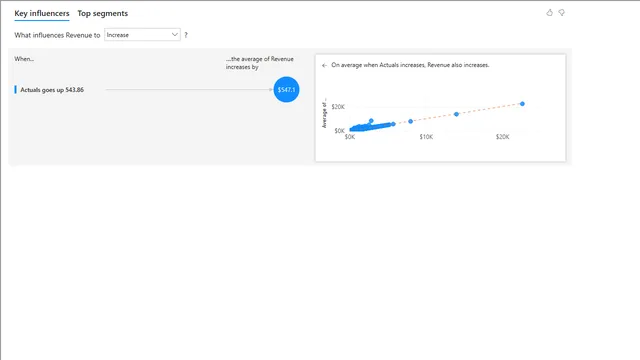Select the $547.1 influencer bubble
The height and width of the screenshot is (360, 640).
coord(286,89)
